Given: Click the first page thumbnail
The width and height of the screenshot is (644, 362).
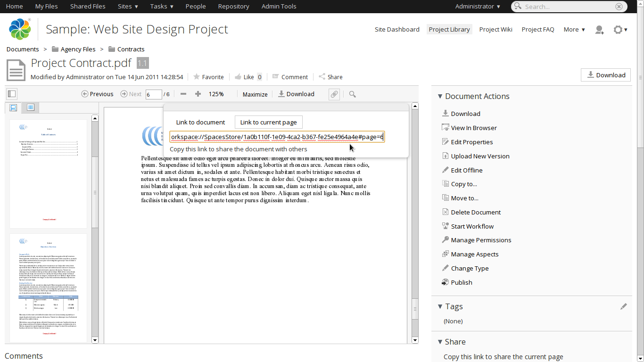Looking at the screenshot, I should 49,173.
